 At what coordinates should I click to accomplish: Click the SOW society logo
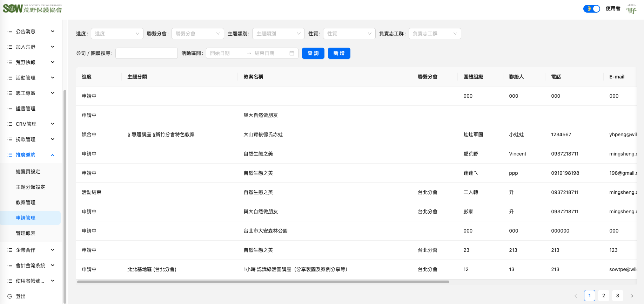(x=32, y=9)
